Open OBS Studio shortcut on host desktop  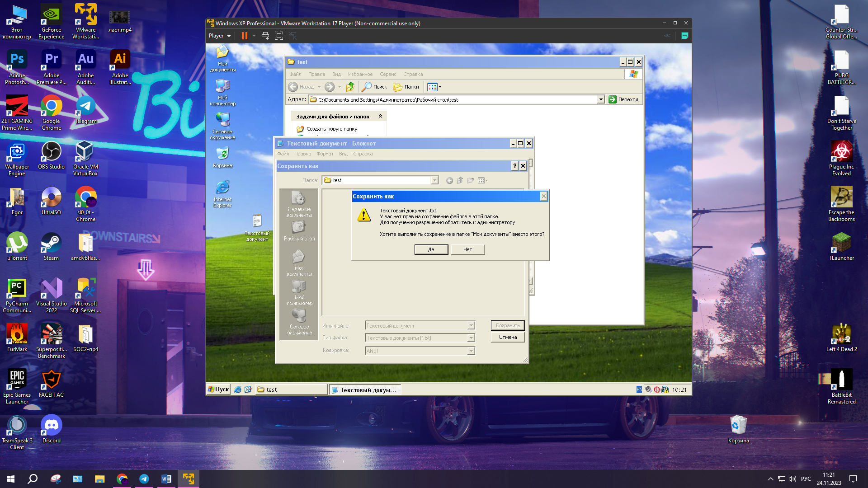tap(51, 155)
